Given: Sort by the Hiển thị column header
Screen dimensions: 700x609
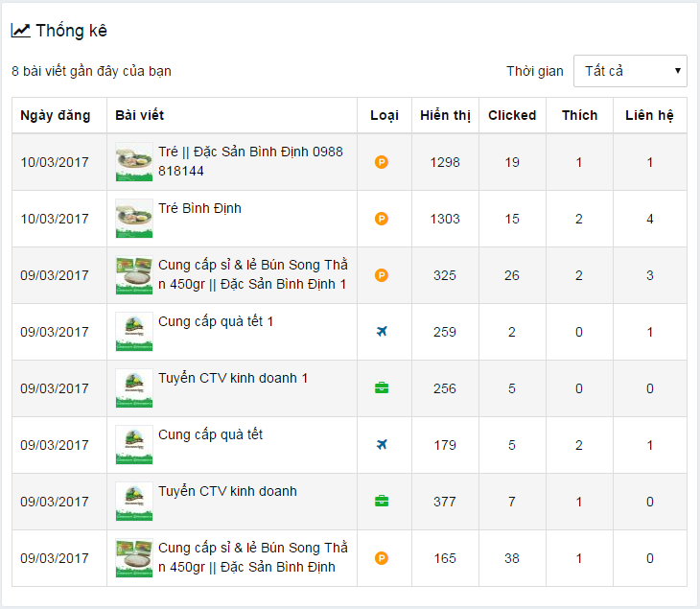Looking at the screenshot, I should coord(445,115).
